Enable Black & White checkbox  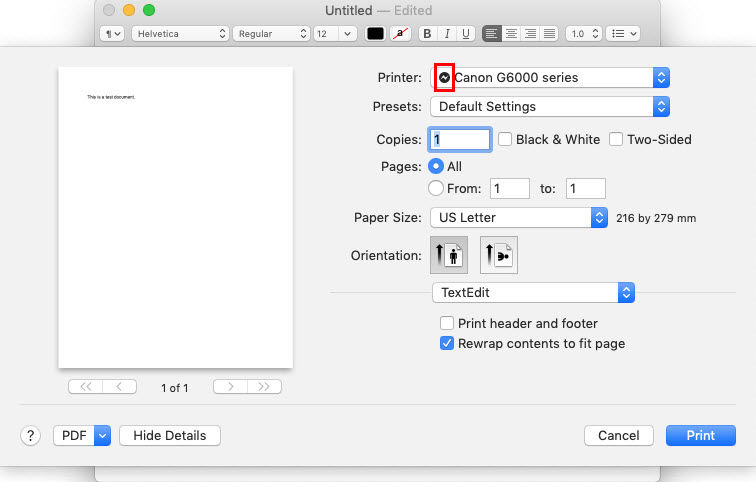pyautogui.click(x=505, y=139)
